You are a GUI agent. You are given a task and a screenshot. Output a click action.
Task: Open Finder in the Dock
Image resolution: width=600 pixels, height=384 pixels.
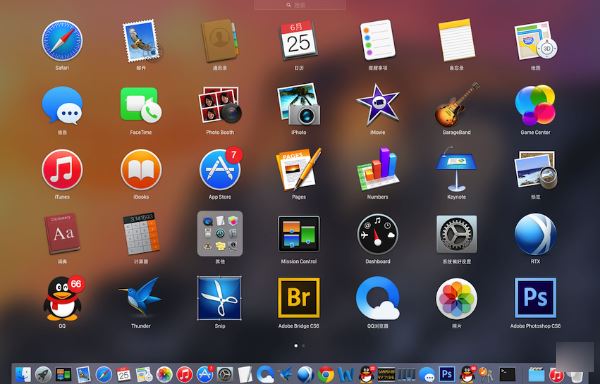pyautogui.click(x=23, y=374)
